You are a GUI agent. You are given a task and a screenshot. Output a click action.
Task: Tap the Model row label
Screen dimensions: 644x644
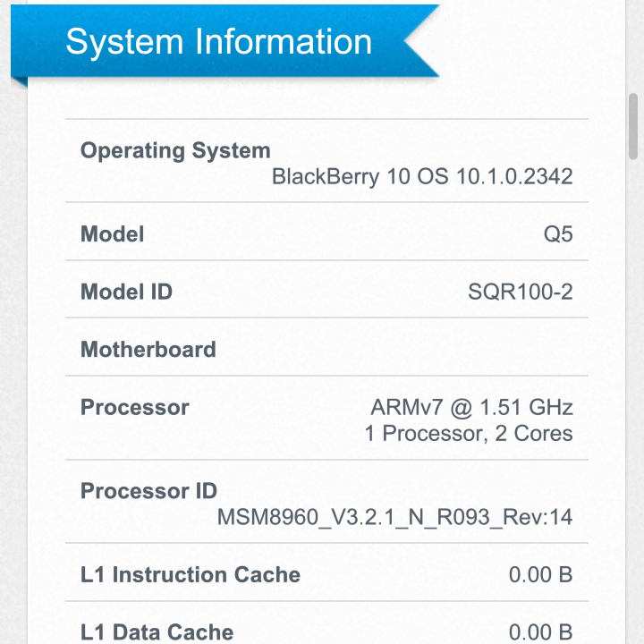(x=112, y=234)
